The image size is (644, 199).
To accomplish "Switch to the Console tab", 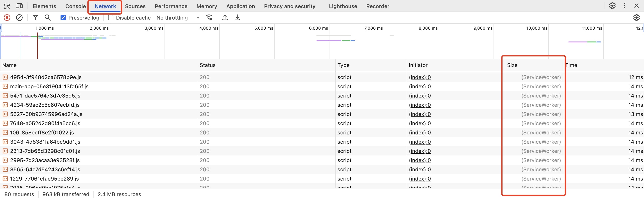I will (x=75, y=6).
